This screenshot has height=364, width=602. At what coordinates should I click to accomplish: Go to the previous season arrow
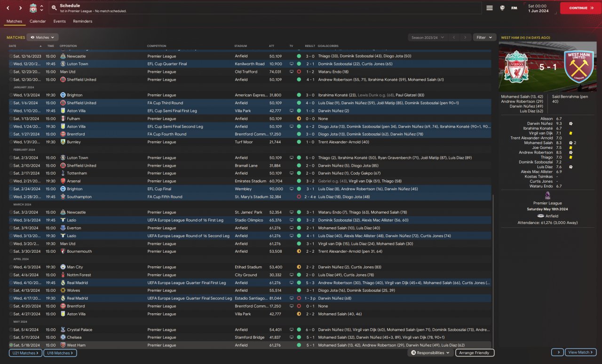coord(454,37)
